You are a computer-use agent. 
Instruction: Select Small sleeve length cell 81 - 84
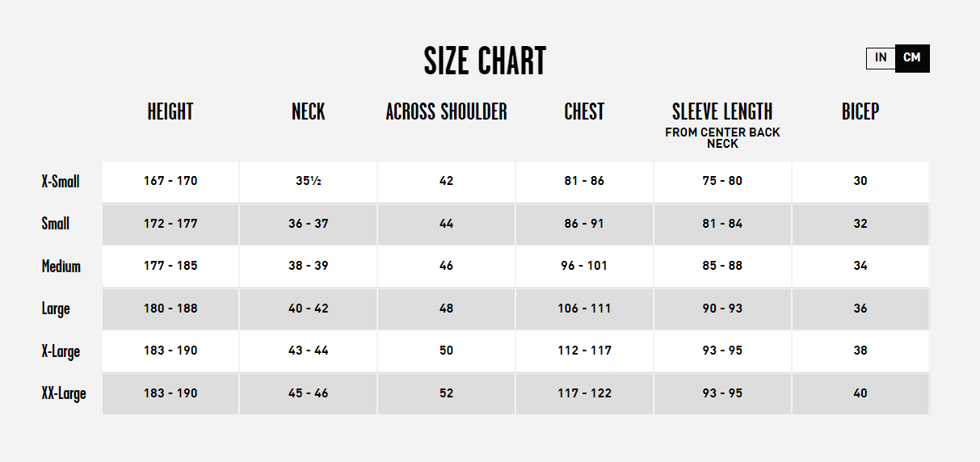coord(722,224)
